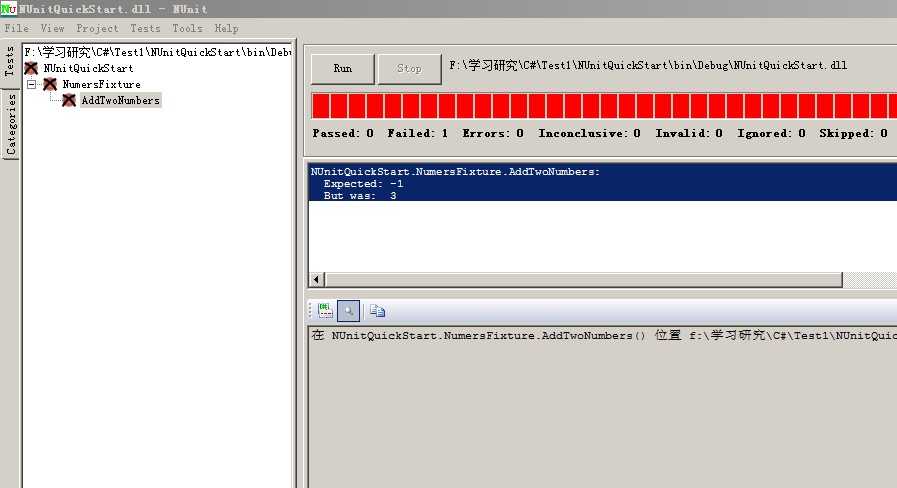The width and height of the screenshot is (897, 488).
Task: Click the NUnit application icon in title bar
Action: click(x=8, y=9)
